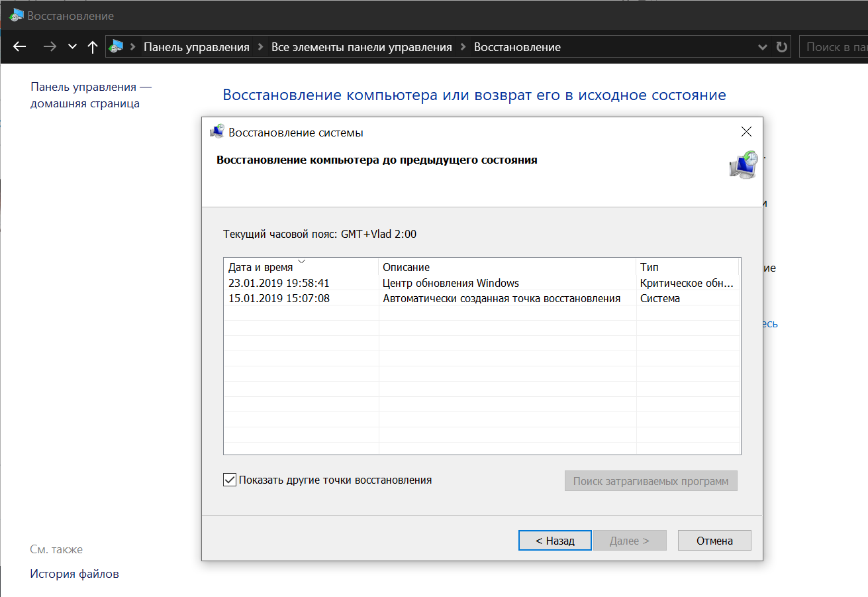
Task: Sort by 'Дата и время' column header
Action: pos(301,267)
